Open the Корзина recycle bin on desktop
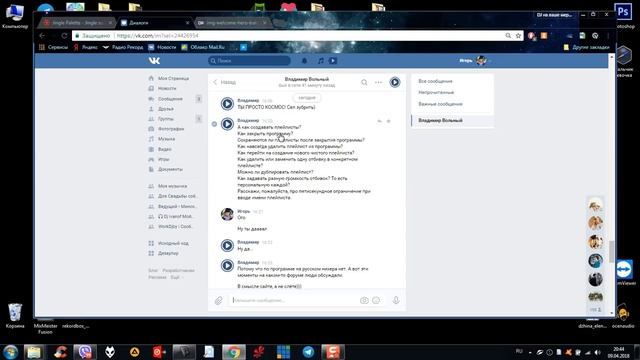The width and height of the screenshot is (640, 360). pyautogui.click(x=15, y=316)
